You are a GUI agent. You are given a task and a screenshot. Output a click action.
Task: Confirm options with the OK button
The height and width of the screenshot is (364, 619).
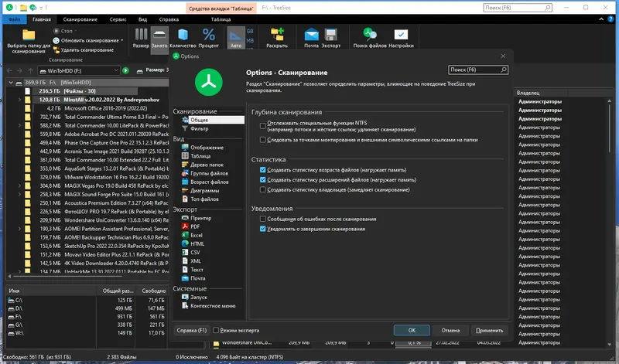click(x=412, y=330)
